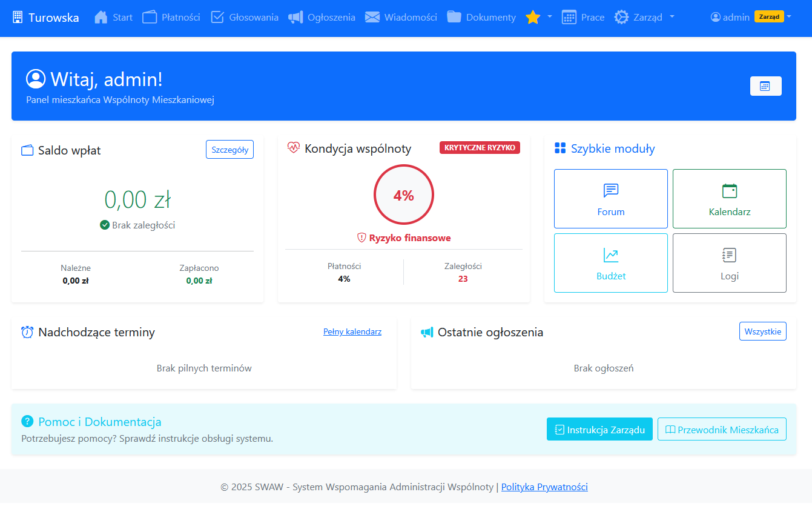
Task: Open the Kalendarz quick module
Action: pos(730,199)
